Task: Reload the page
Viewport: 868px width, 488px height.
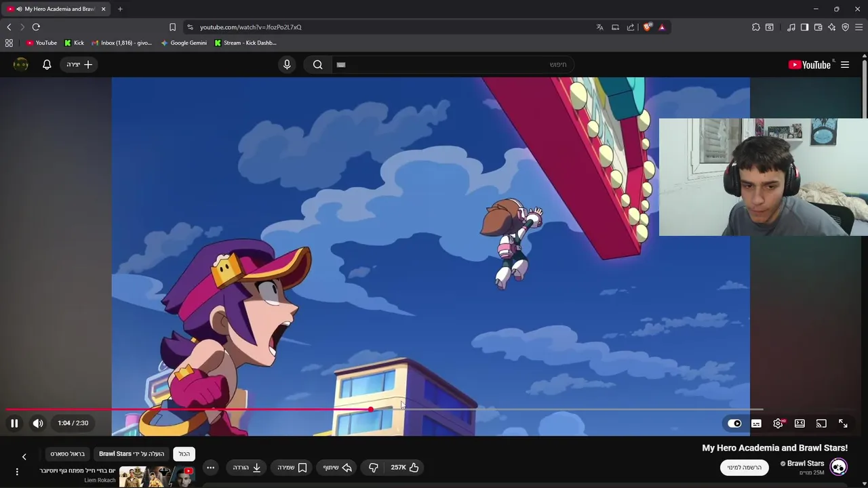Action: coord(36,27)
